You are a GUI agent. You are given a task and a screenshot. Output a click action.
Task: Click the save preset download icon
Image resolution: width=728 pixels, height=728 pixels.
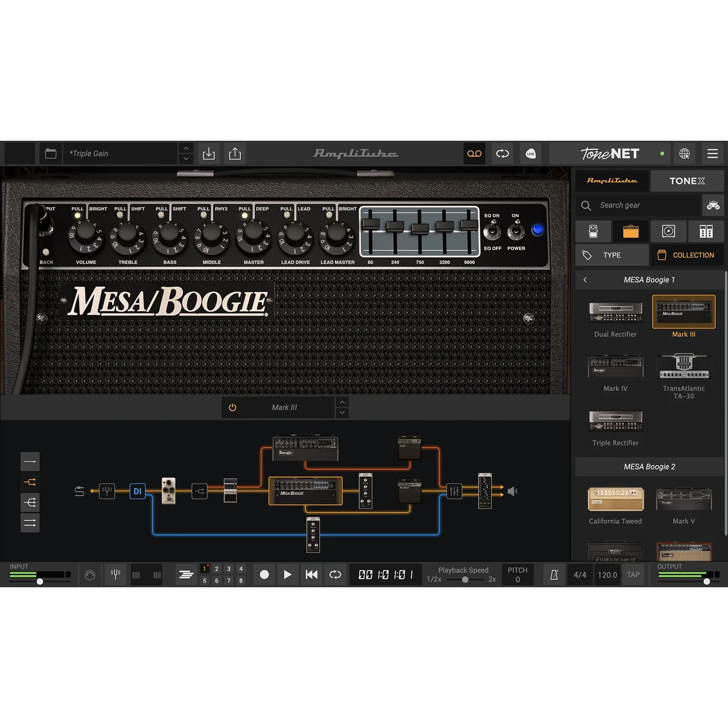pyautogui.click(x=209, y=154)
